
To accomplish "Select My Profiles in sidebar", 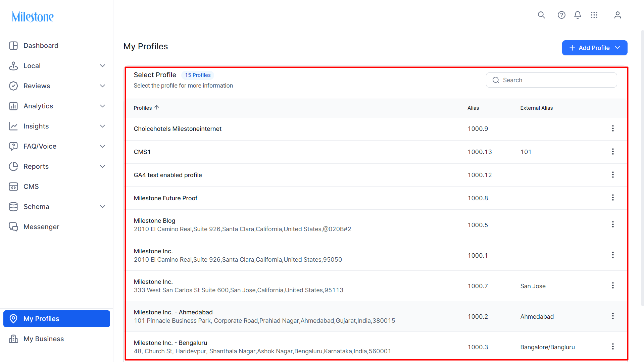I will [x=57, y=319].
